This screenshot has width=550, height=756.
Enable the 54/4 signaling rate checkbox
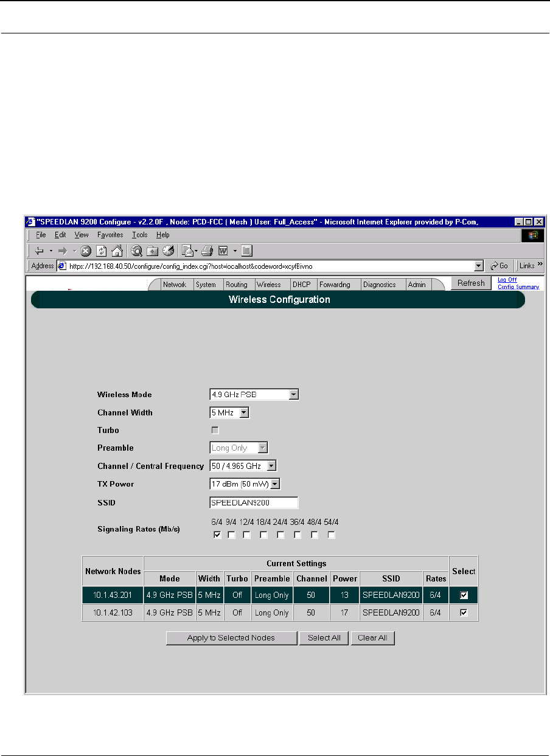tap(332, 535)
